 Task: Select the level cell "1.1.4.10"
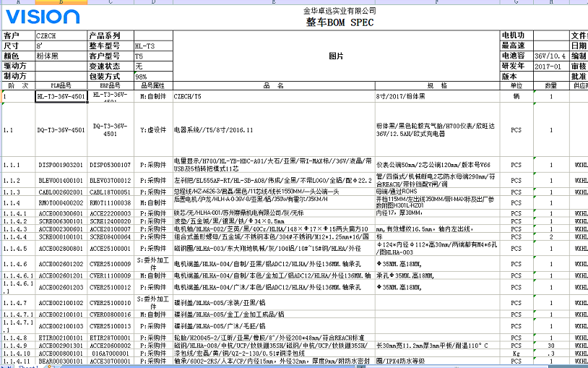[19, 354]
